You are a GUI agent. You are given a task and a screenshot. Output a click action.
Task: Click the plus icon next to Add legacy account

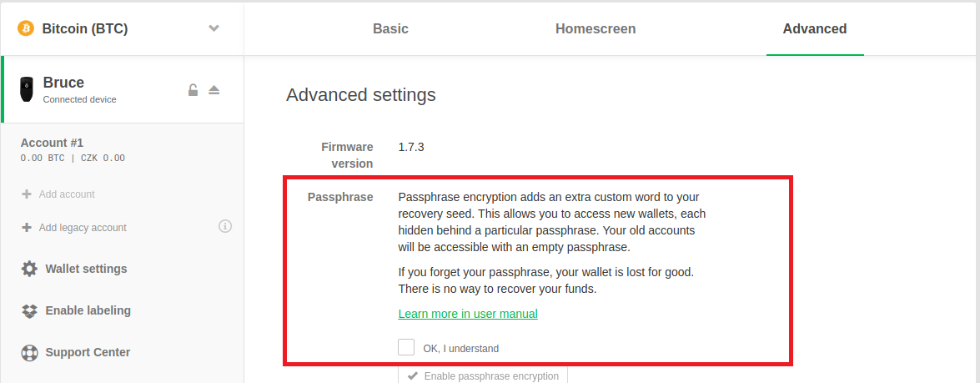pos(26,228)
